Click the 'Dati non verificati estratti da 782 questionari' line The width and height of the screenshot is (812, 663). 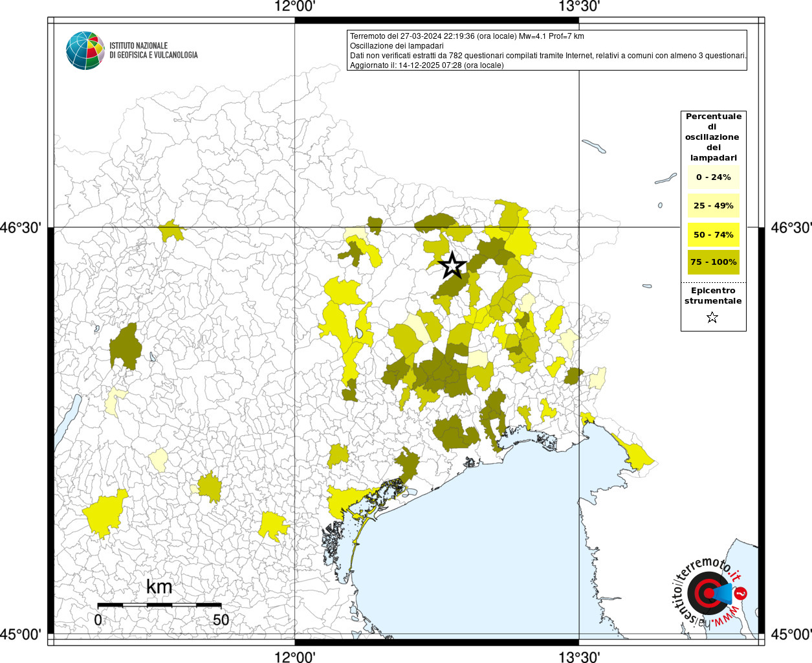pos(548,56)
